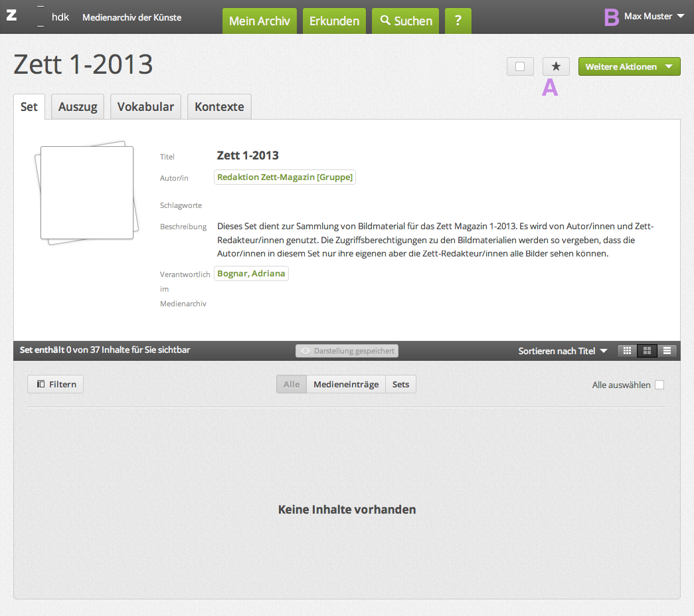The width and height of the screenshot is (694, 616).
Task: Click the star favorite icon button
Action: click(x=556, y=66)
